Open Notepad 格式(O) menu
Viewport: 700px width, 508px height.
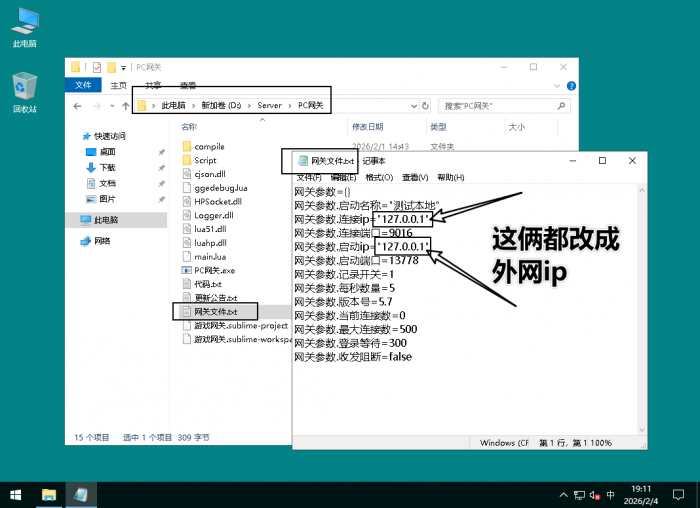click(379, 177)
